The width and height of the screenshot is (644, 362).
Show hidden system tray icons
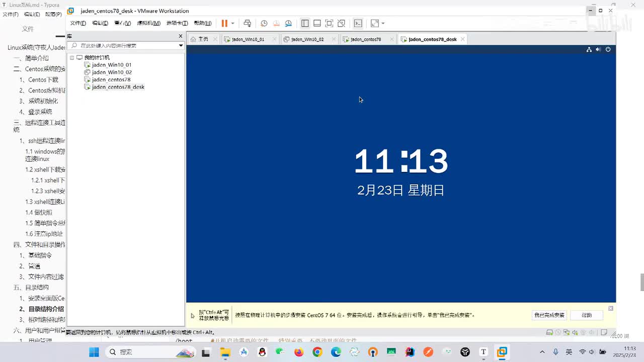coord(542,352)
